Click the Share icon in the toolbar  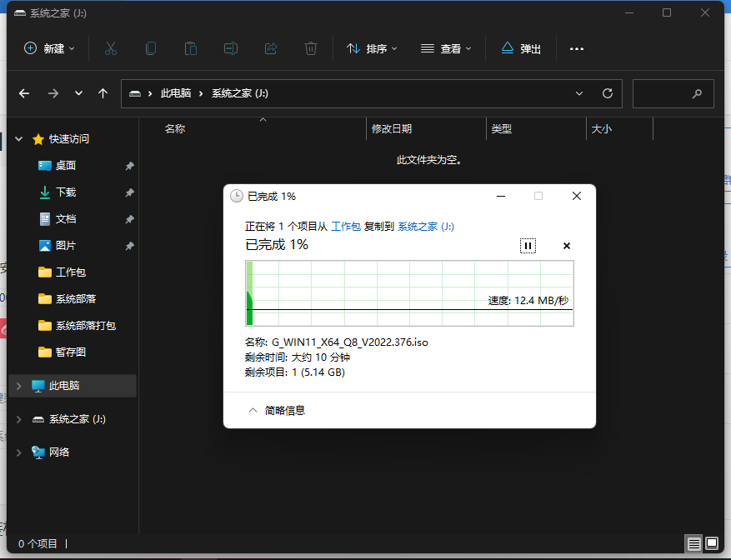271,48
